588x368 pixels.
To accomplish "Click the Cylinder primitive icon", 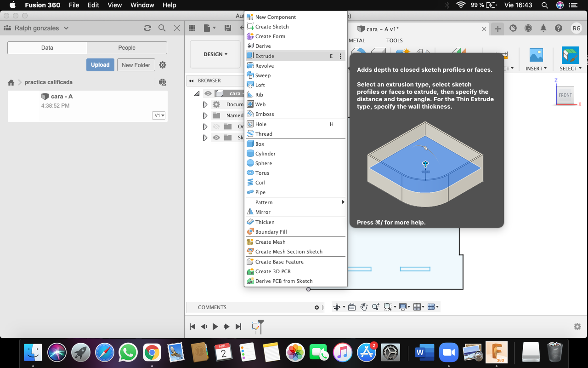I will [250, 154].
